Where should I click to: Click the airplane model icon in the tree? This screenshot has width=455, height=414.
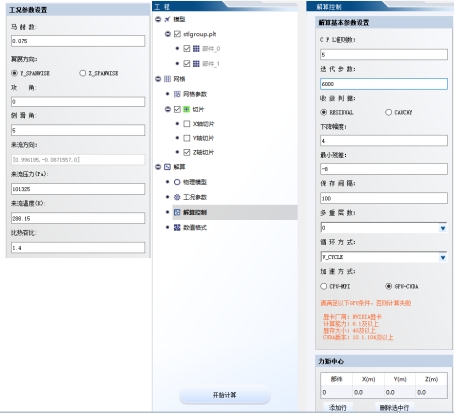[167, 19]
